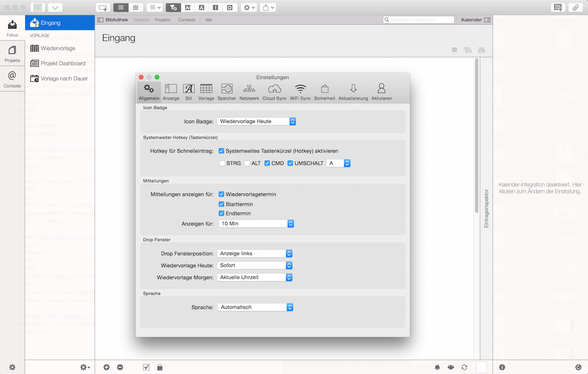
Task: Click the Bibliothek button in scope bar
Action: 113,20
